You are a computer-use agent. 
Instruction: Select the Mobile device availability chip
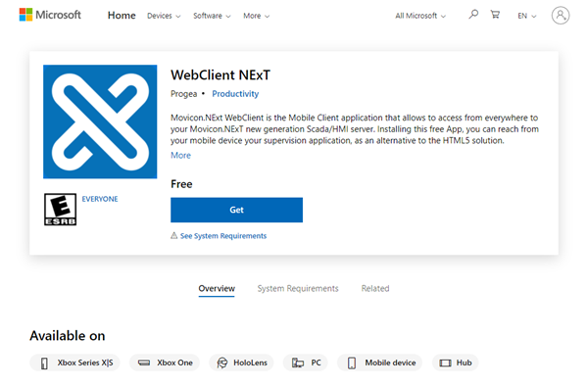(x=380, y=363)
